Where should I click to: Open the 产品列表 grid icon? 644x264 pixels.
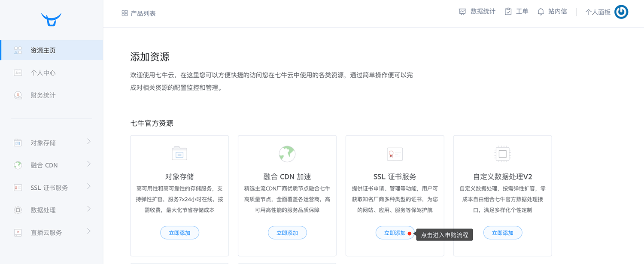click(125, 13)
